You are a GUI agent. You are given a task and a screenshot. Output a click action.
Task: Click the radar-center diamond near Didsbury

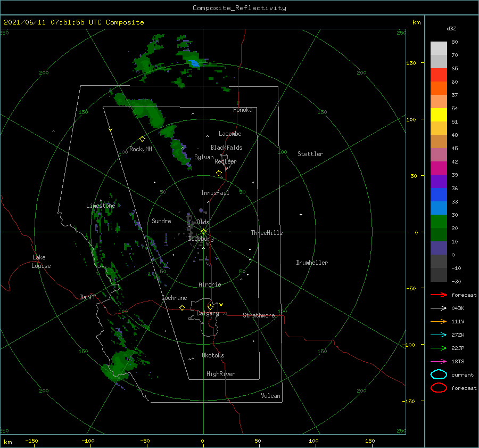(203, 232)
